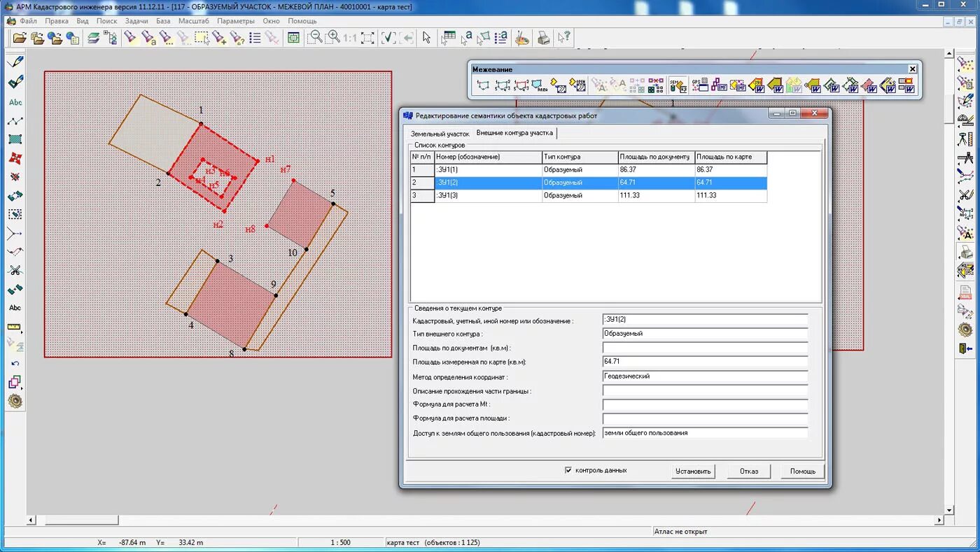Open the Масштаб menu
The width and height of the screenshot is (980, 552).
[194, 21]
